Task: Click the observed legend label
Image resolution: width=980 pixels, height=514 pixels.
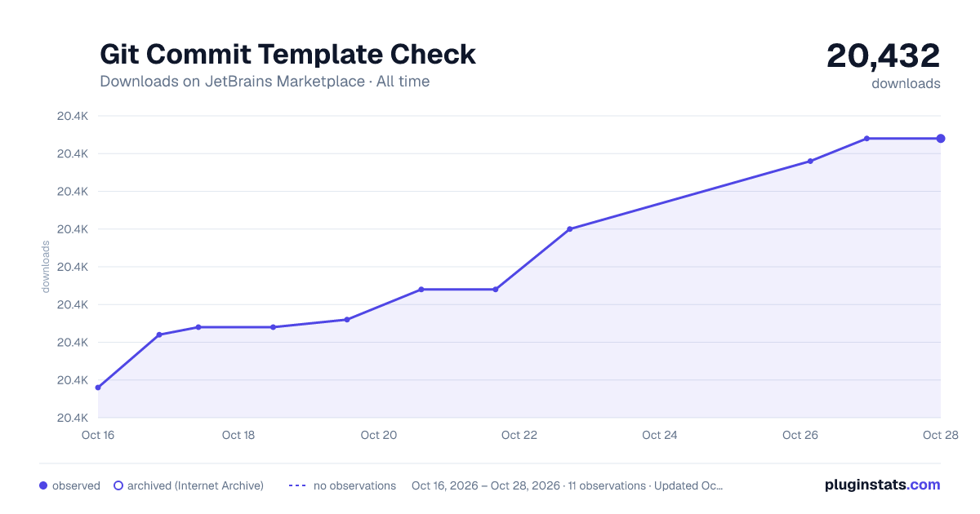Action: (x=76, y=485)
